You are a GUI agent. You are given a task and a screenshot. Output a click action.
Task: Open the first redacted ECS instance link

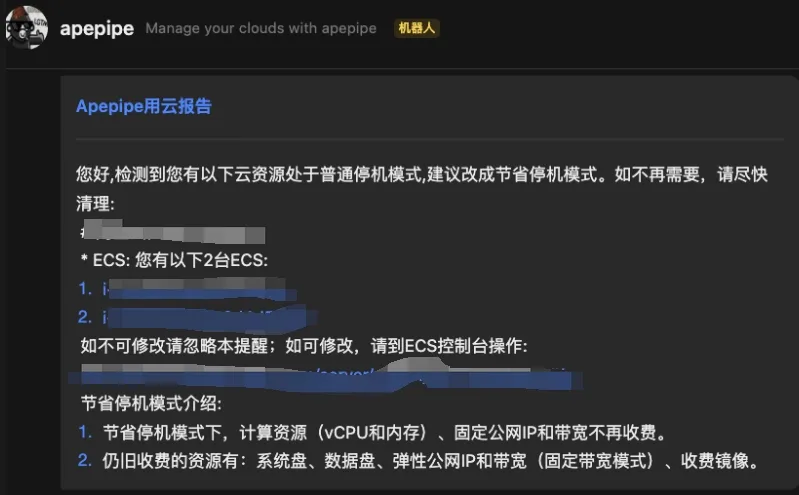click(x=199, y=289)
